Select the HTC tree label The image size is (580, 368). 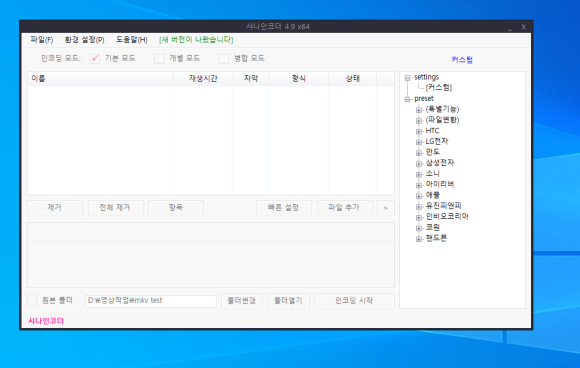pyautogui.click(x=432, y=131)
